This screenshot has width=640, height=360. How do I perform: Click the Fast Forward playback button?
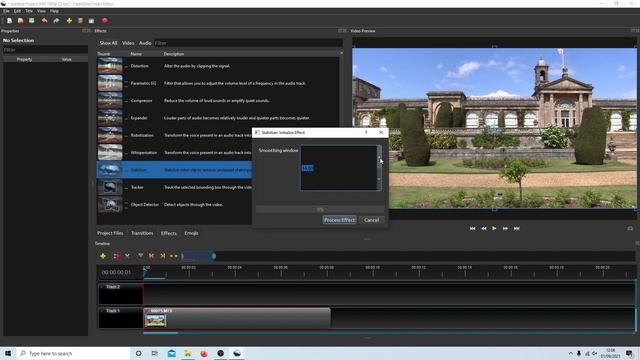click(x=505, y=229)
